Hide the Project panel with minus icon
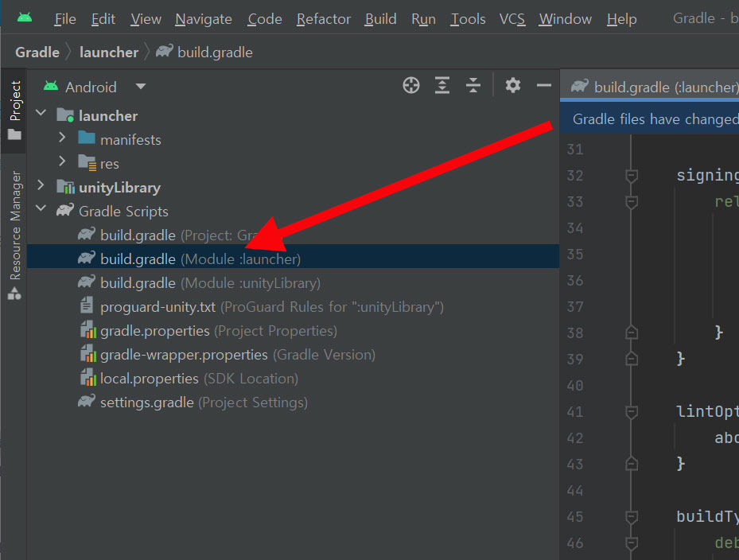This screenshot has width=739, height=560. pyautogui.click(x=544, y=86)
